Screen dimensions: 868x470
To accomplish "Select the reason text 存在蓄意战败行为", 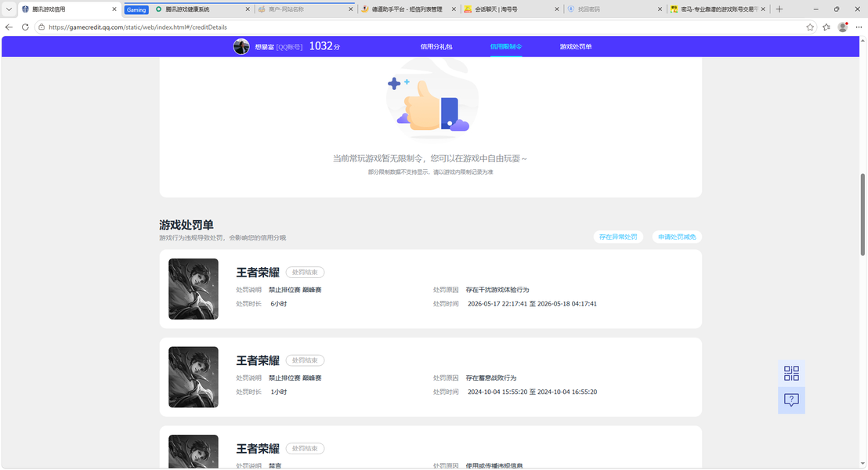I will click(x=491, y=378).
